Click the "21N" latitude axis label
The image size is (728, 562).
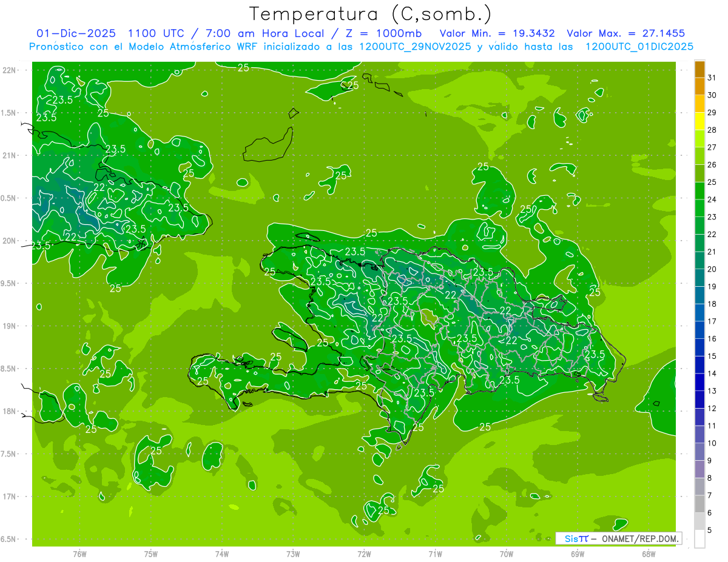pyautogui.click(x=9, y=156)
